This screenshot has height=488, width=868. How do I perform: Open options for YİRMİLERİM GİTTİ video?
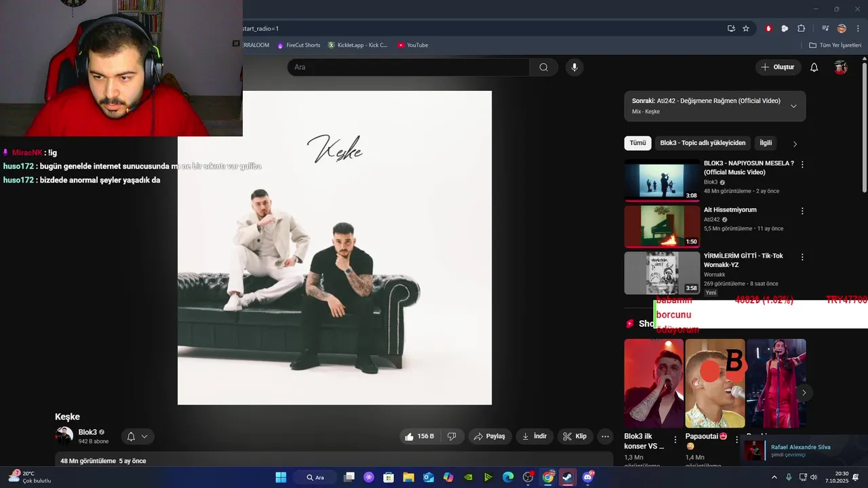802,257
